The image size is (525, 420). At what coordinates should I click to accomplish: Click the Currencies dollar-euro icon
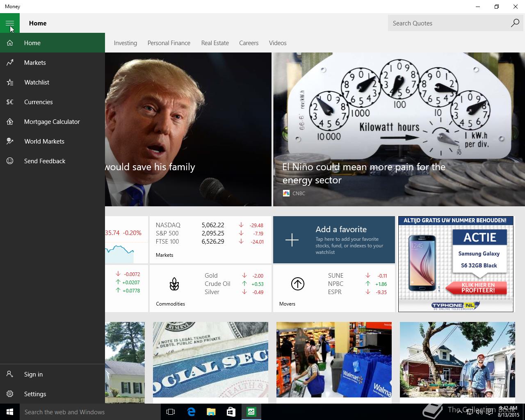coord(10,102)
